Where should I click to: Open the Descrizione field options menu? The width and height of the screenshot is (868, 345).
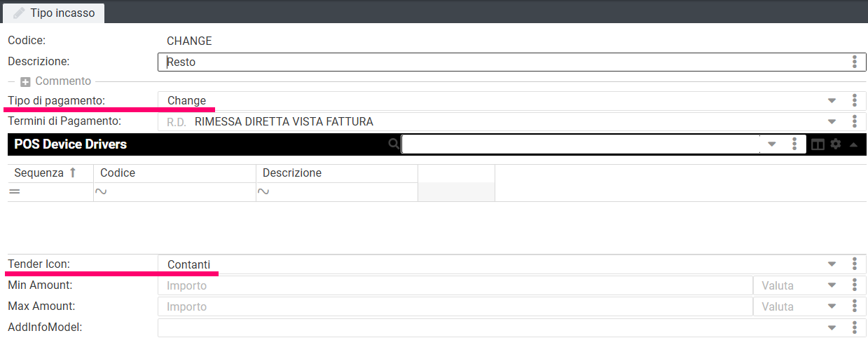click(855, 62)
